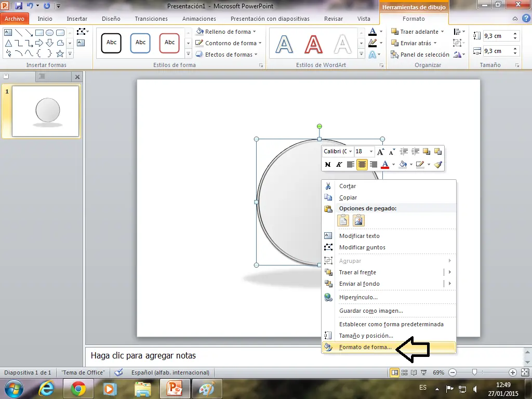The height and width of the screenshot is (399, 532).
Task: Click Panel de selección button
Action: pyautogui.click(x=420, y=54)
